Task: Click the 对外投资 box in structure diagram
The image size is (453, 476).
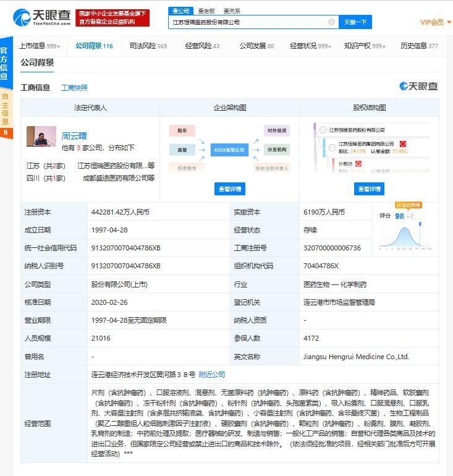Action: [277, 130]
